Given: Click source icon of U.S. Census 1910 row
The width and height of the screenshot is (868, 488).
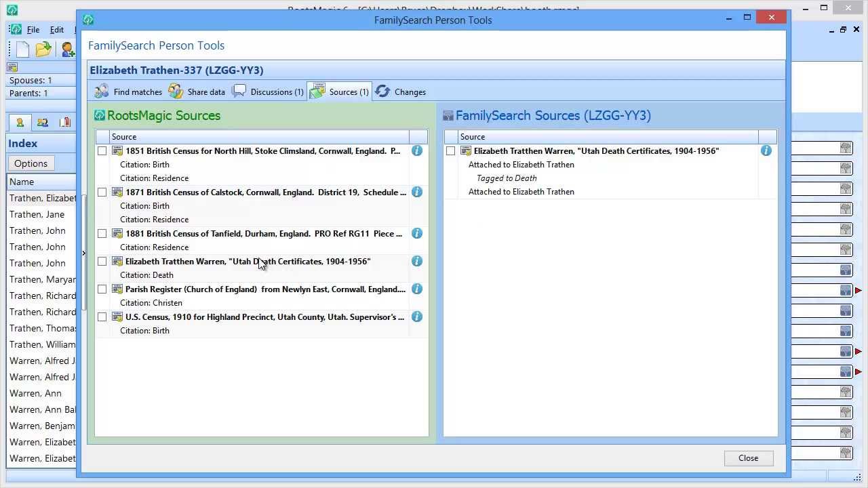Looking at the screenshot, I should [x=117, y=317].
